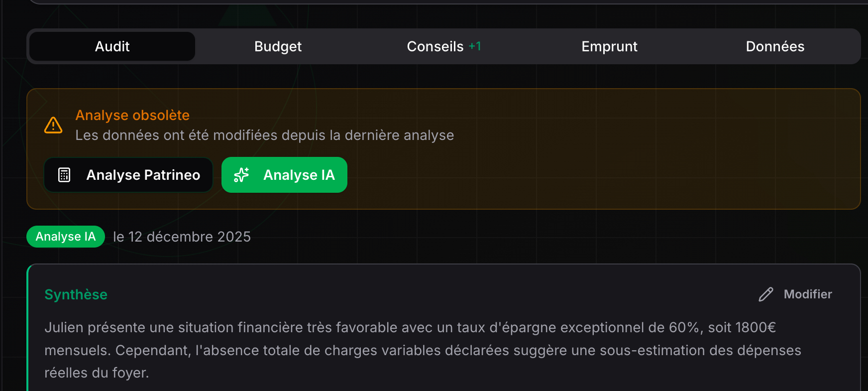868x391 pixels.
Task: Select the calculator icon on Analyse Patrineo
Action: pos(64,175)
